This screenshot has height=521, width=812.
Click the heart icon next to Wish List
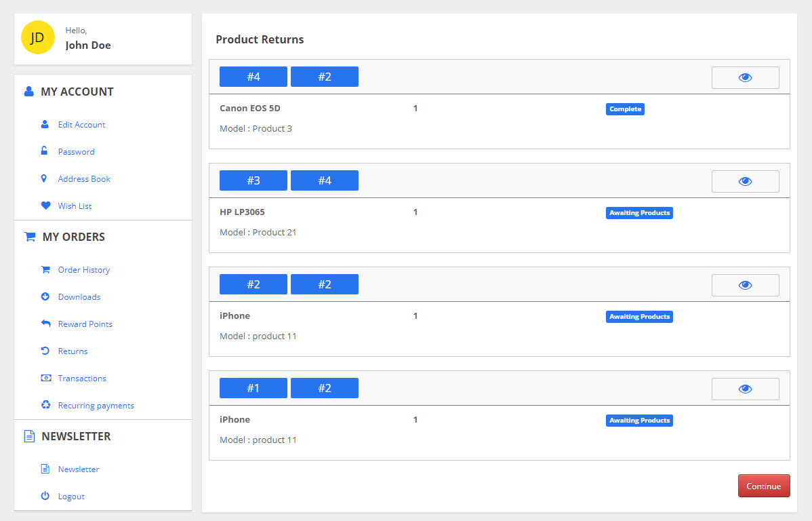pos(45,206)
